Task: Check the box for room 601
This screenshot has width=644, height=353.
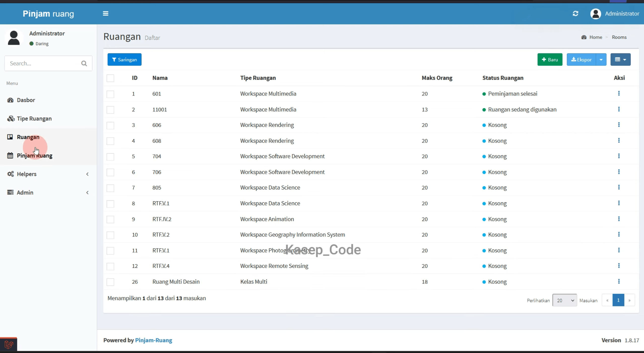Action: 110,94
